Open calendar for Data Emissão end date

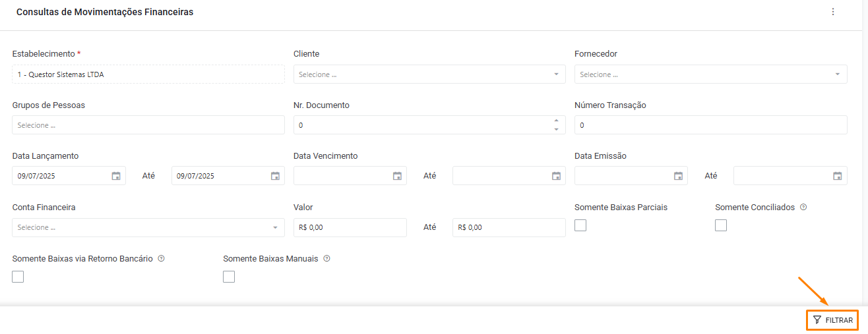pyautogui.click(x=837, y=176)
